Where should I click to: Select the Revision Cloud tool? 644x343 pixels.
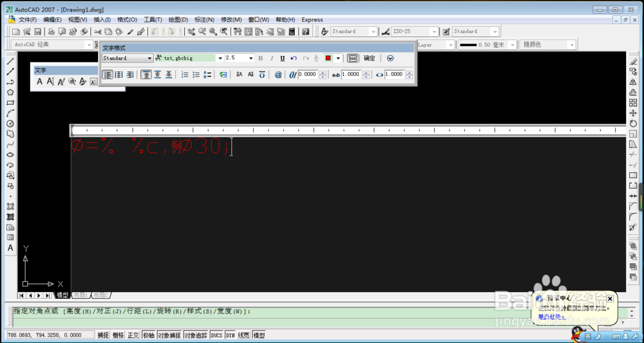[11, 134]
